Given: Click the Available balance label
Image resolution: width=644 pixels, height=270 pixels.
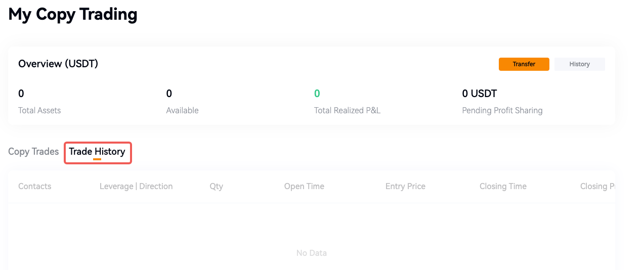Looking at the screenshot, I should click(x=182, y=110).
